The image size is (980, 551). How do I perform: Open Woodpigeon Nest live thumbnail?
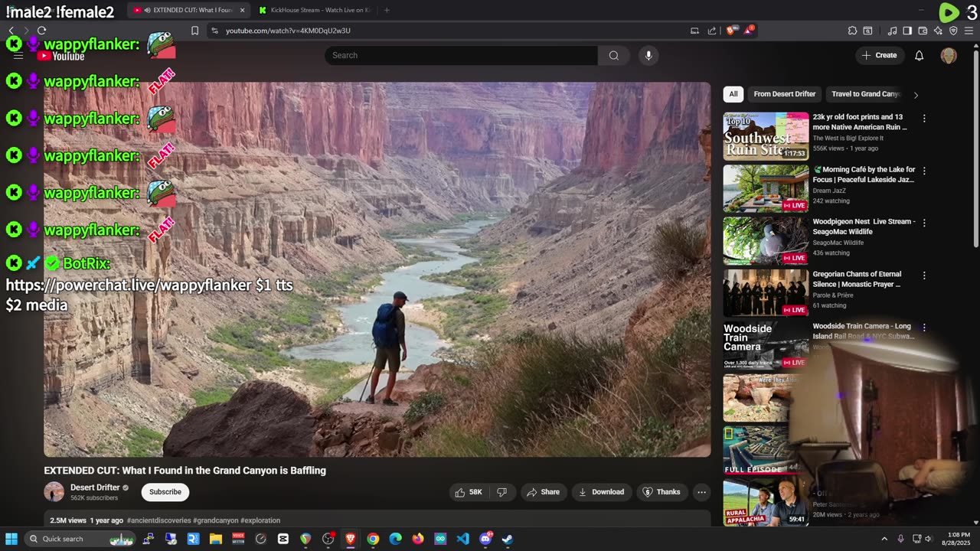766,240
